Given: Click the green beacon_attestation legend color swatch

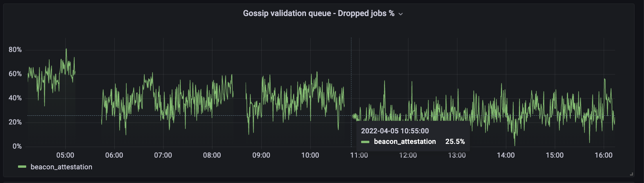Looking at the screenshot, I should (22, 167).
